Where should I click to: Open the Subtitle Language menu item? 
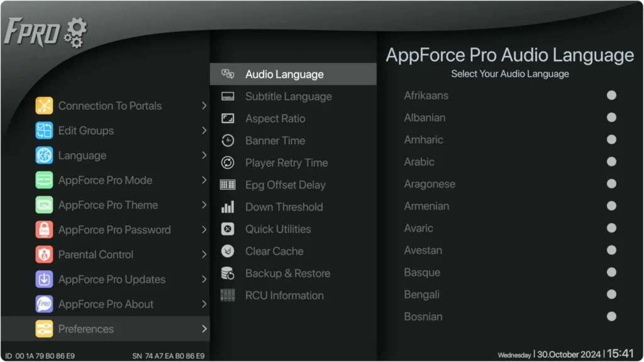point(288,97)
